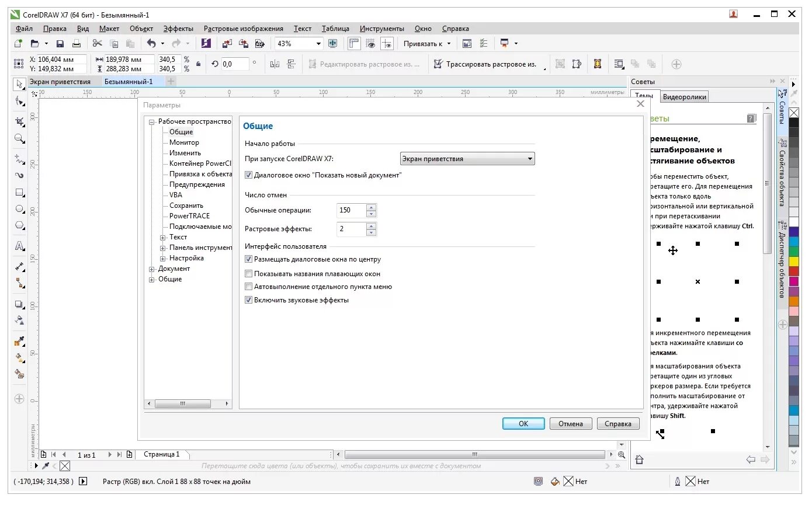
Task: Expand the Панель инструментов tree node
Action: (163, 248)
